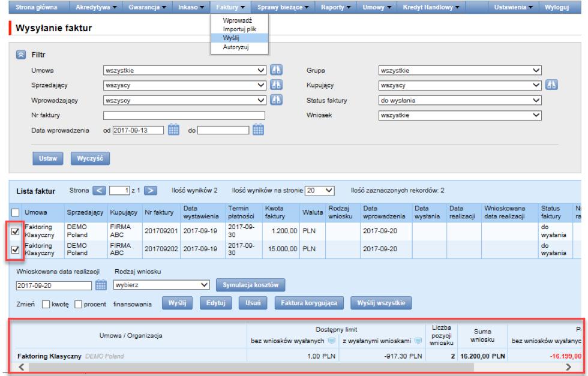
Task: Click Kwota faktury column header
Action: [281, 212]
